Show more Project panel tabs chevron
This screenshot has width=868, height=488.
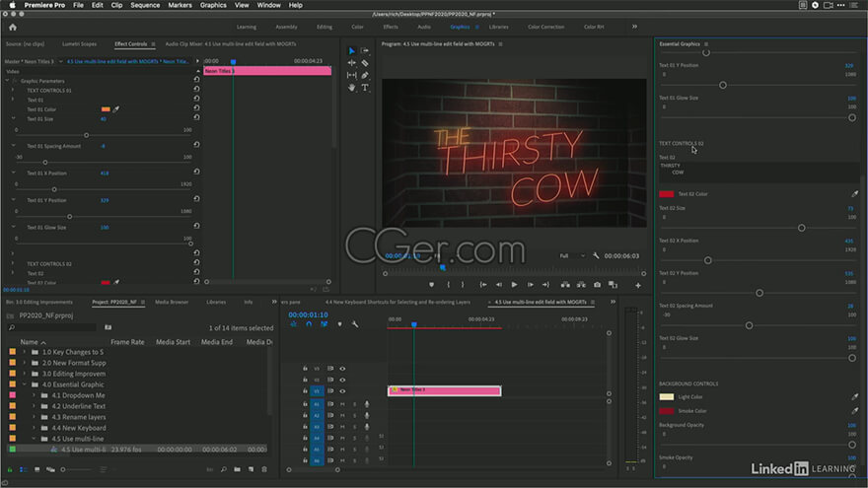pos(274,302)
